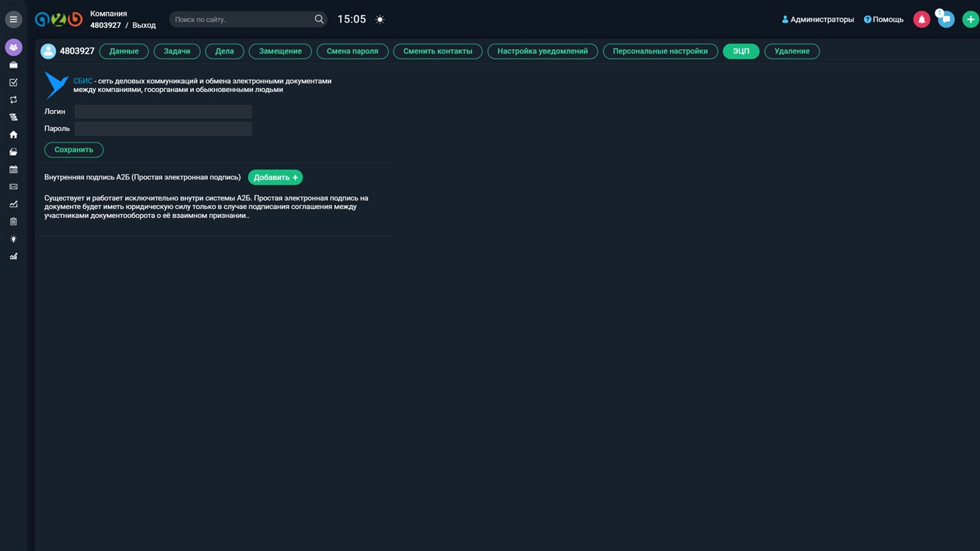Click the Логин input field
The image size is (980, 551).
click(x=163, y=112)
